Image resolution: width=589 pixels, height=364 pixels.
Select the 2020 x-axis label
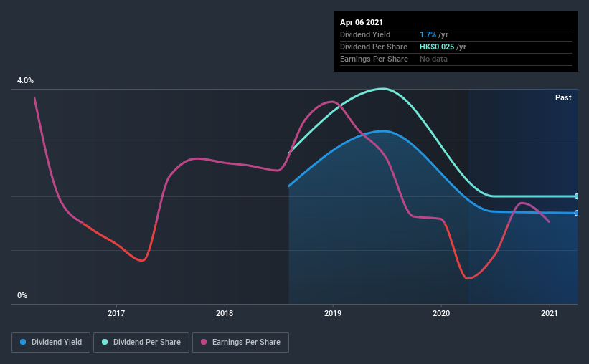pyautogui.click(x=441, y=313)
